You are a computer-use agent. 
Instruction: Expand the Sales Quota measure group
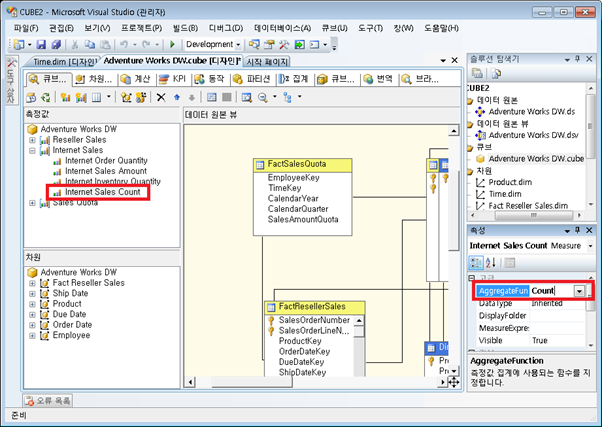[x=33, y=203]
